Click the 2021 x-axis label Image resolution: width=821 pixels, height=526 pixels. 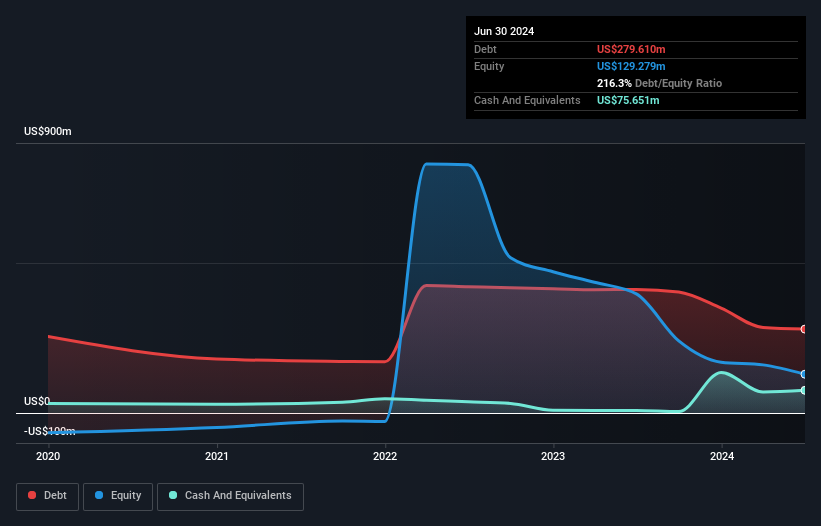click(217, 456)
